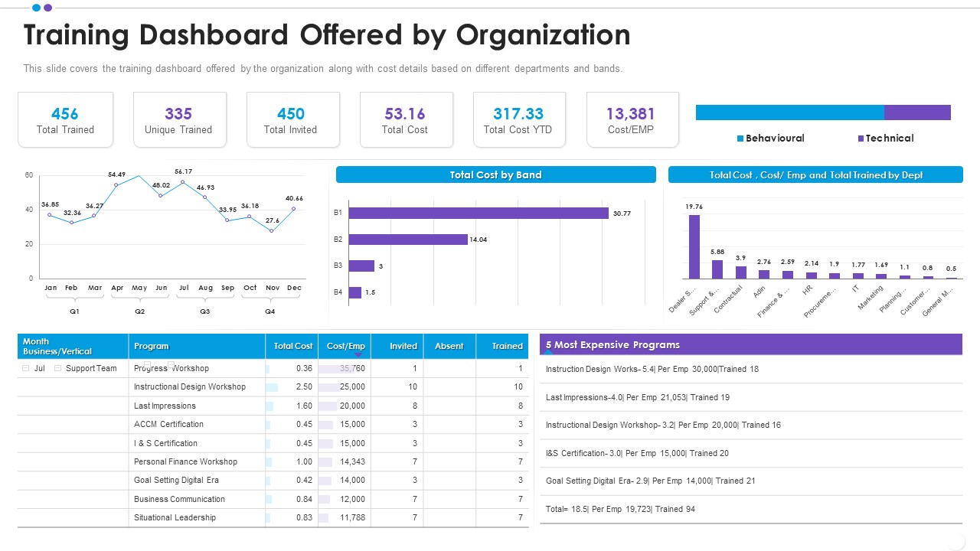The width and height of the screenshot is (980, 551).
Task: Click the 5 Most Expensive Programs header
Action: 751,344
